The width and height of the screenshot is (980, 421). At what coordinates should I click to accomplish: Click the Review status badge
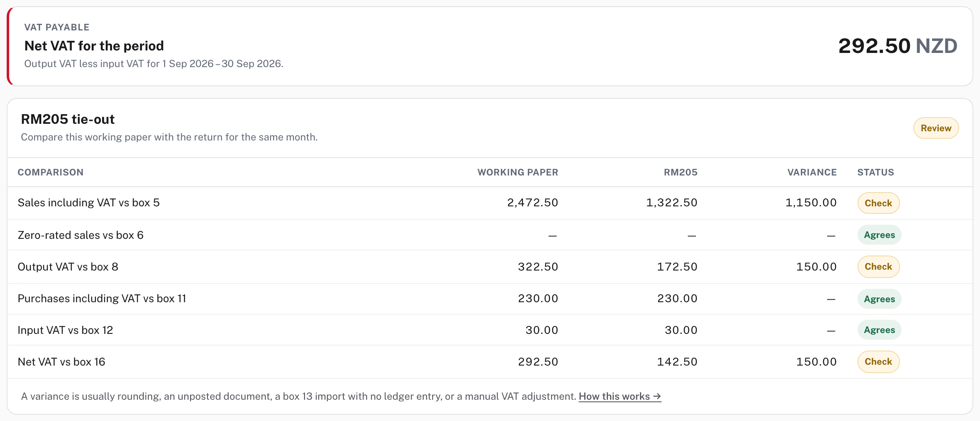click(x=936, y=128)
